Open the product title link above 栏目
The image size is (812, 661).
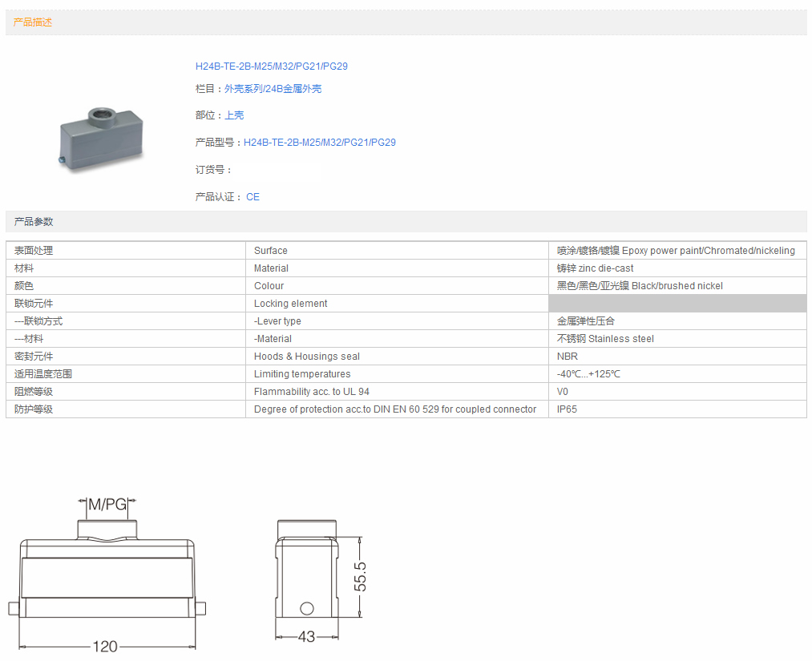pyautogui.click(x=271, y=67)
